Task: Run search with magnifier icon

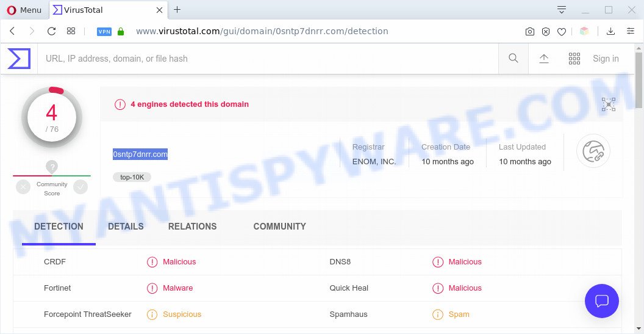Action: tap(513, 59)
